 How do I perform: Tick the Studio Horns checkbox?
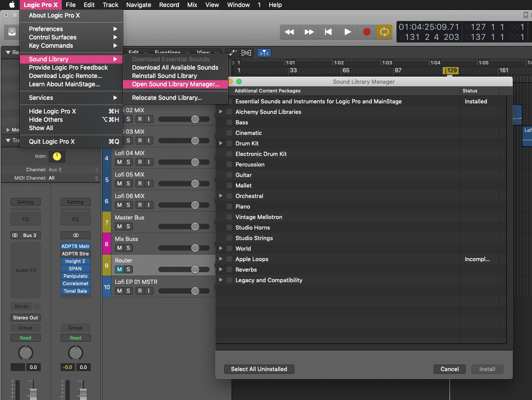pyautogui.click(x=229, y=227)
